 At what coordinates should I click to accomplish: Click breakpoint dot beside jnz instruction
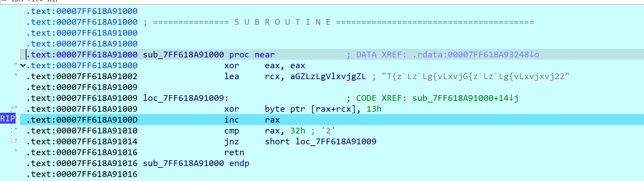point(16,140)
